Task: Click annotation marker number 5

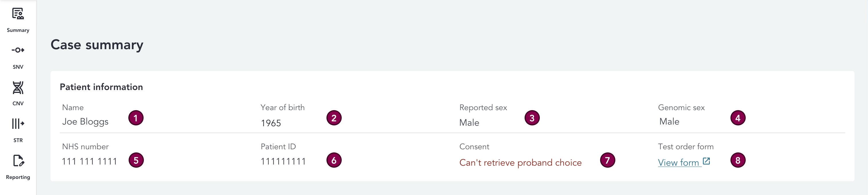Action: click(136, 160)
